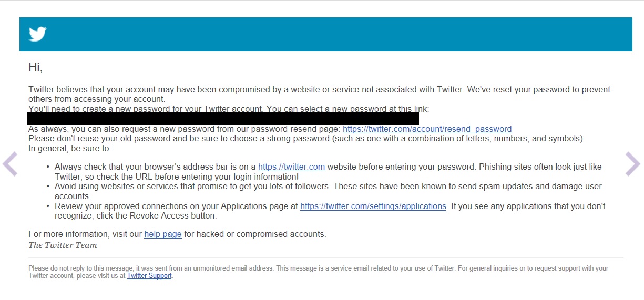Select "The Twitter Team" signature
Screen dimensions: 644x300
[x=63, y=245]
